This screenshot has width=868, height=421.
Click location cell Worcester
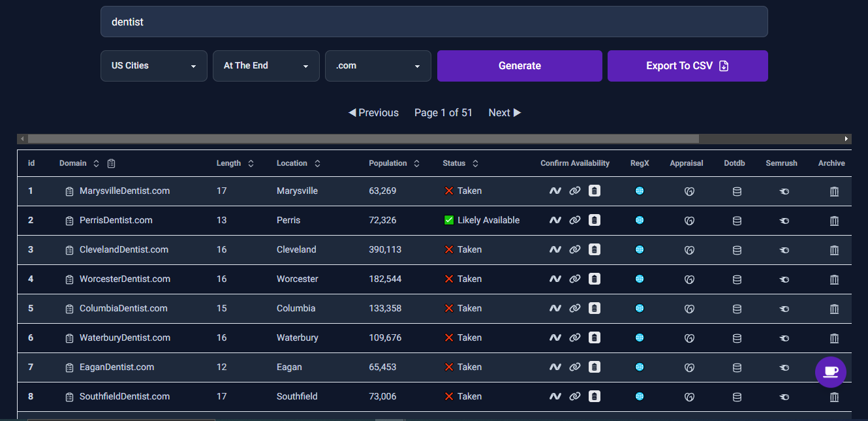298,279
